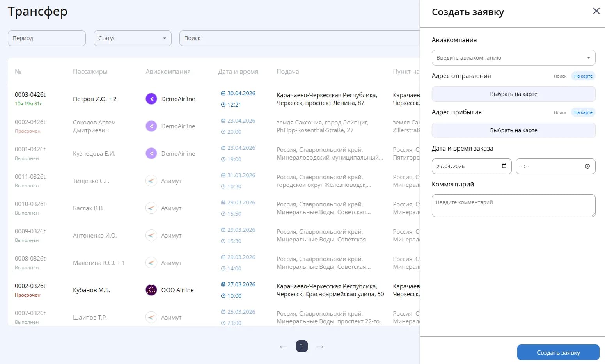
Task: Open order 0002-0426t
Action: (x=30, y=122)
